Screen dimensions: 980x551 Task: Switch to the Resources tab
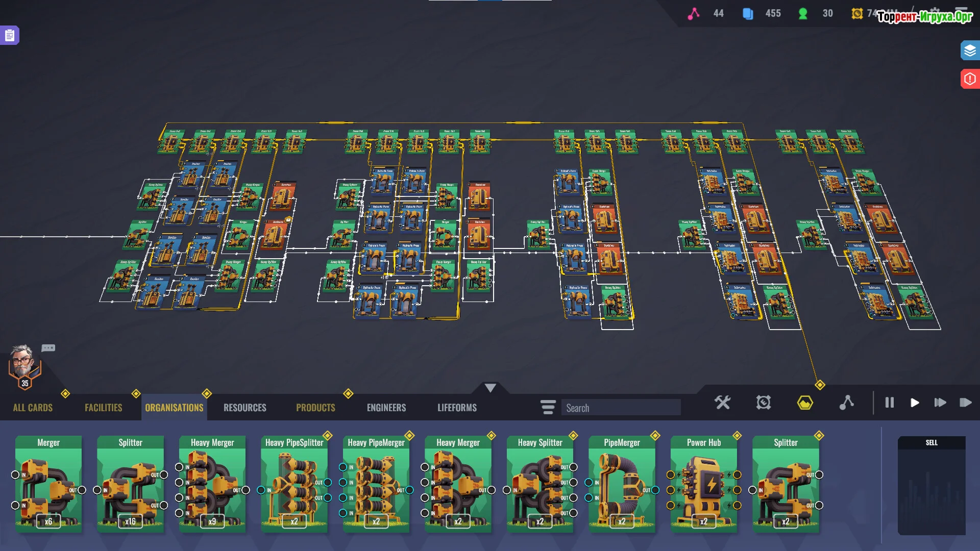pyautogui.click(x=244, y=408)
